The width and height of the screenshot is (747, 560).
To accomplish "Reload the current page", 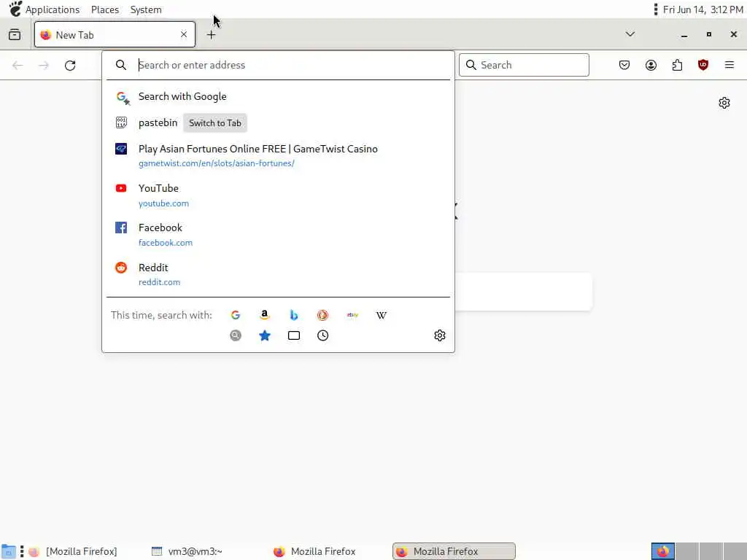I will pyautogui.click(x=70, y=65).
